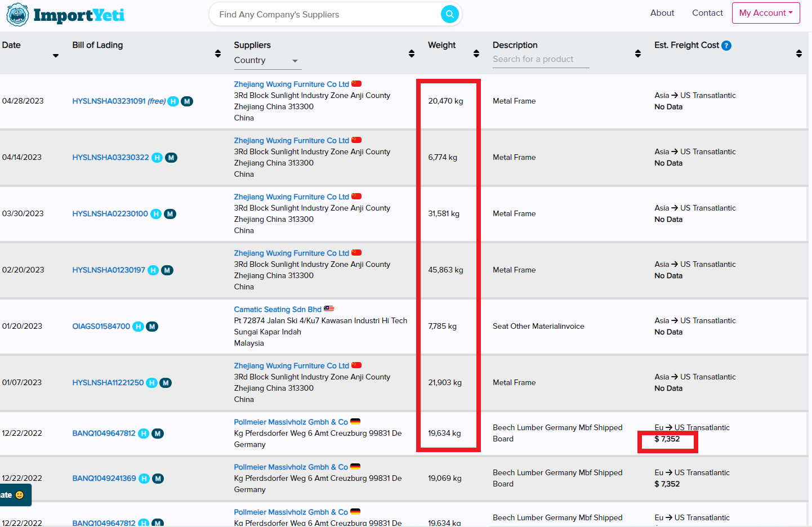The height and width of the screenshot is (527, 812).
Task: Click M badge for OIAGS01584700
Action: (x=152, y=327)
